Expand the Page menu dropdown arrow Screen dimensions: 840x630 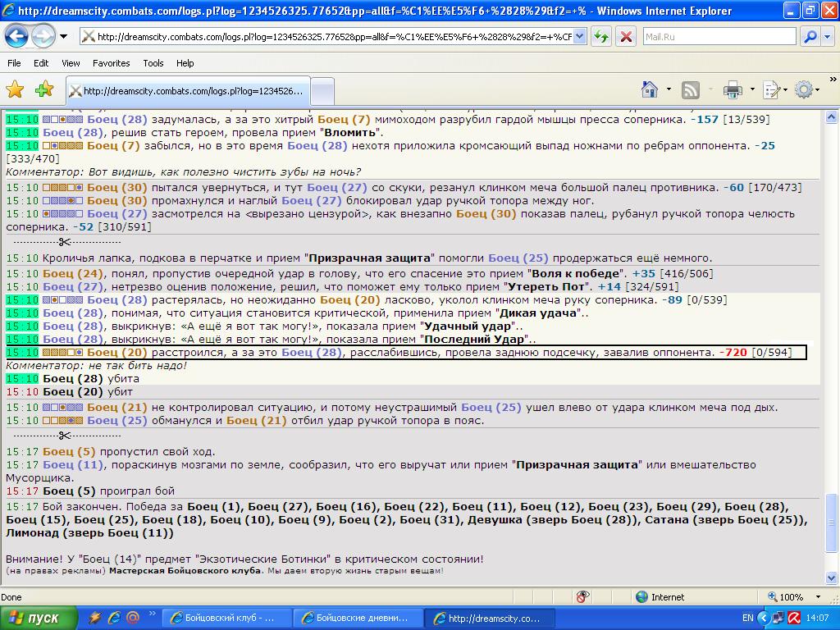click(x=785, y=89)
